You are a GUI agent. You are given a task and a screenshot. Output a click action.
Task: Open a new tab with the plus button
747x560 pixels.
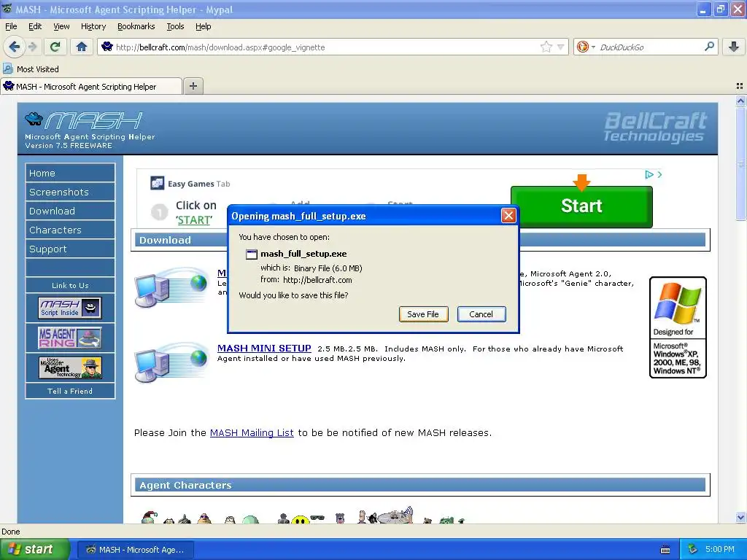click(x=193, y=86)
